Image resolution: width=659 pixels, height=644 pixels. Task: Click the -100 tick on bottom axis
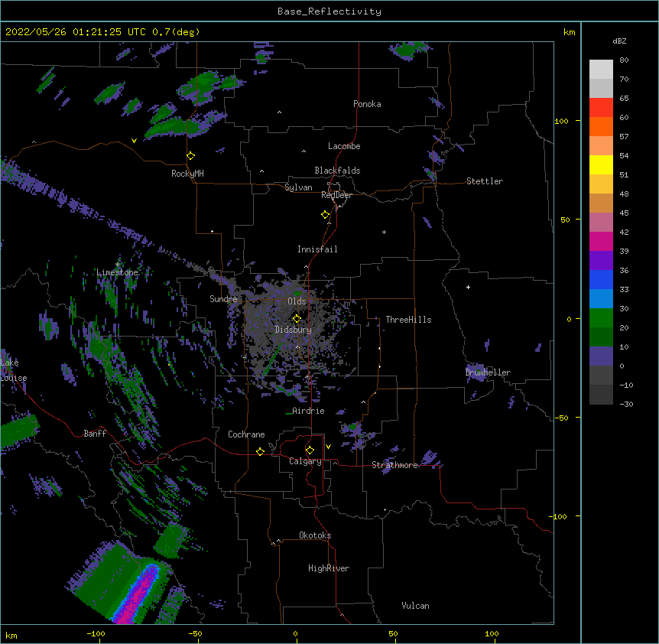pos(96,633)
